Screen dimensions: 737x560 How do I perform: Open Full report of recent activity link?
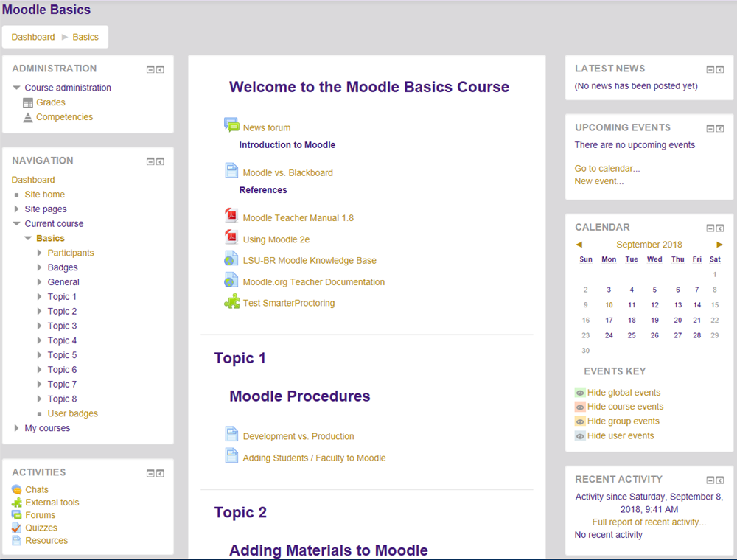(649, 522)
